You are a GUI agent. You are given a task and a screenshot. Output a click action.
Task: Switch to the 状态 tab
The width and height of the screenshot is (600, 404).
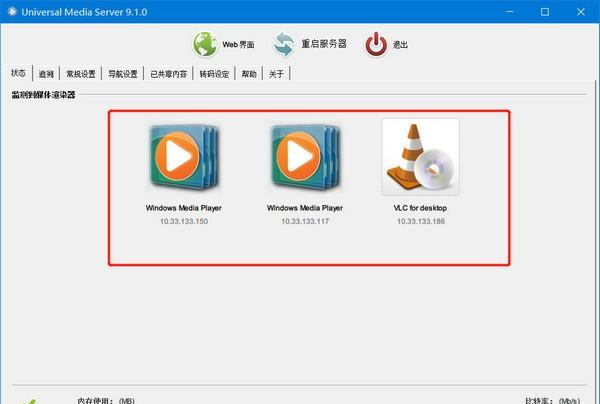point(18,73)
